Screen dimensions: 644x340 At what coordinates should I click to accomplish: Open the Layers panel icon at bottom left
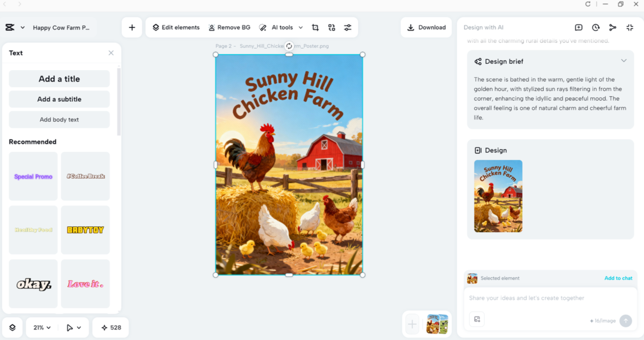pyautogui.click(x=13, y=327)
